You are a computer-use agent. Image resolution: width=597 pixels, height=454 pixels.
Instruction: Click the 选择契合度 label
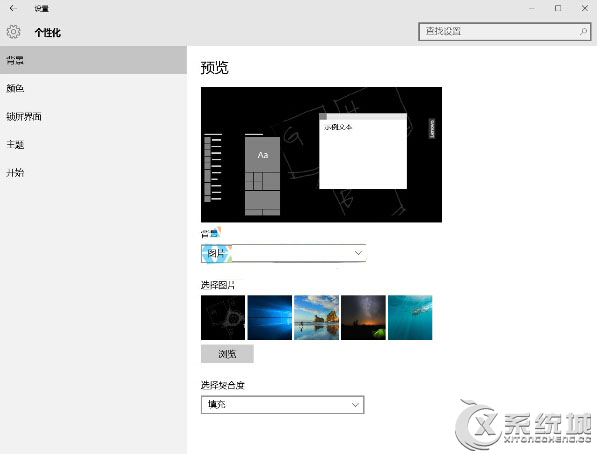click(x=222, y=385)
